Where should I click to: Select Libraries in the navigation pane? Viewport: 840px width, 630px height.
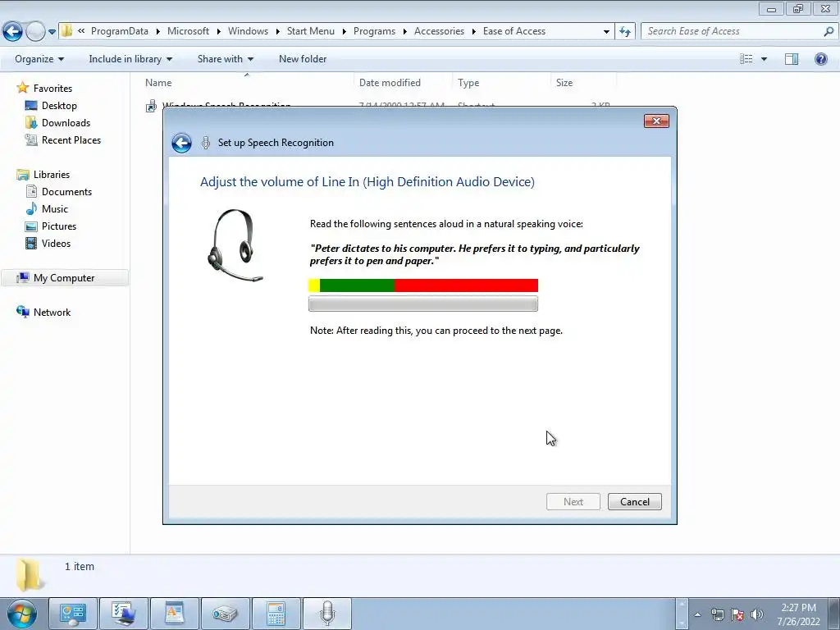pos(52,175)
